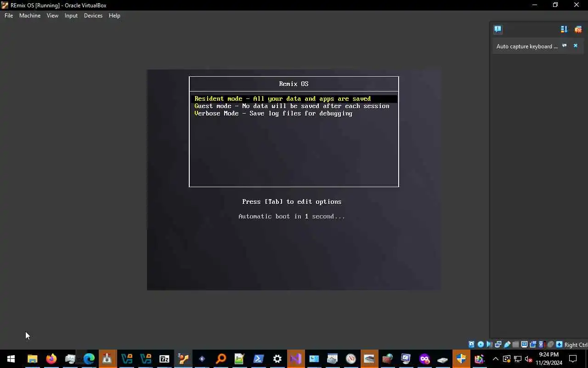Click the shared folders status indicator
Viewport: 588px width, 368px height.
click(515, 345)
